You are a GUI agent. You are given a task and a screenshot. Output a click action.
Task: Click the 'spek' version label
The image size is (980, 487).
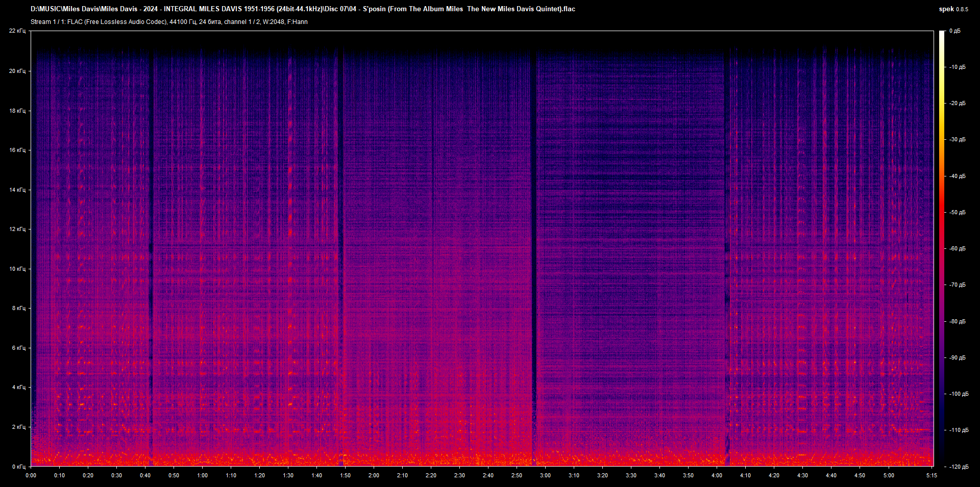(x=953, y=9)
